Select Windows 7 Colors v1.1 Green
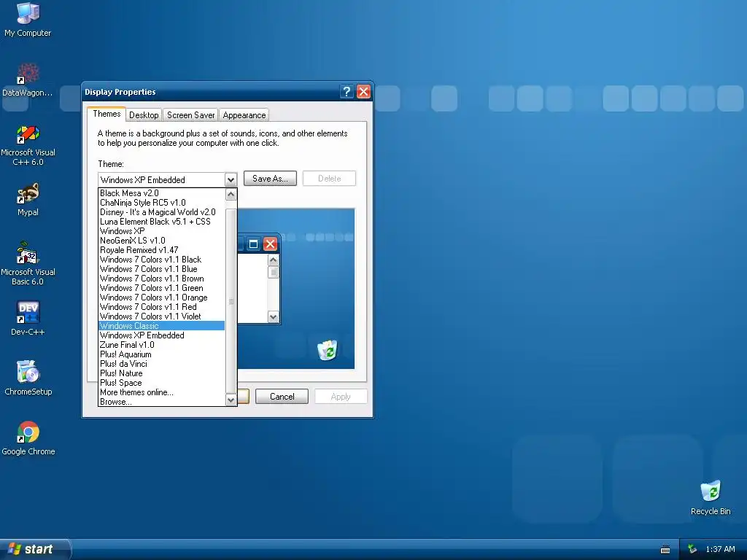 tap(161, 288)
